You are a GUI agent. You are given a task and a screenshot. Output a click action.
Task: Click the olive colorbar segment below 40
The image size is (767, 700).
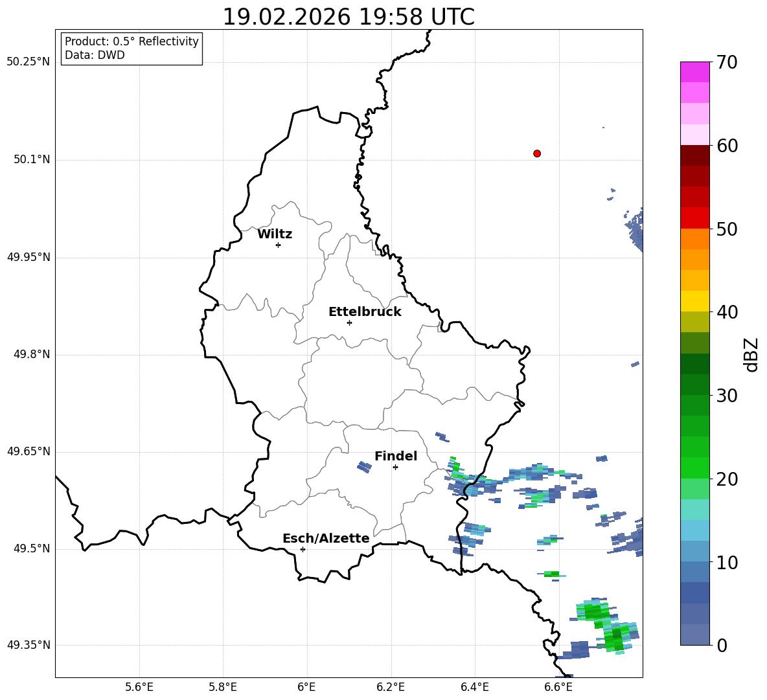(x=694, y=322)
